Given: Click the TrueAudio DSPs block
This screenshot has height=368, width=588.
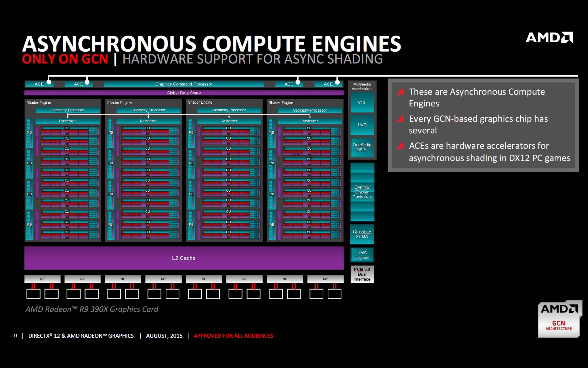Looking at the screenshot, I should tap(362, 147).
